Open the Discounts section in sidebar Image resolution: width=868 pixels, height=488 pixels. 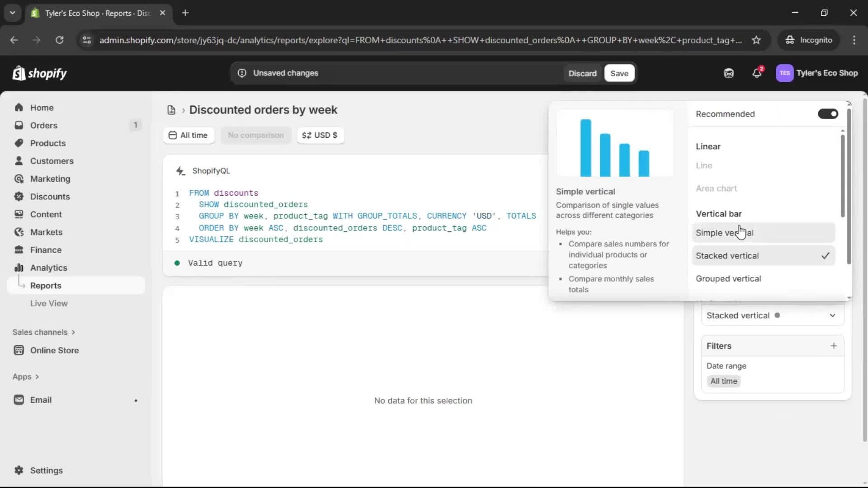click(50, 197)
